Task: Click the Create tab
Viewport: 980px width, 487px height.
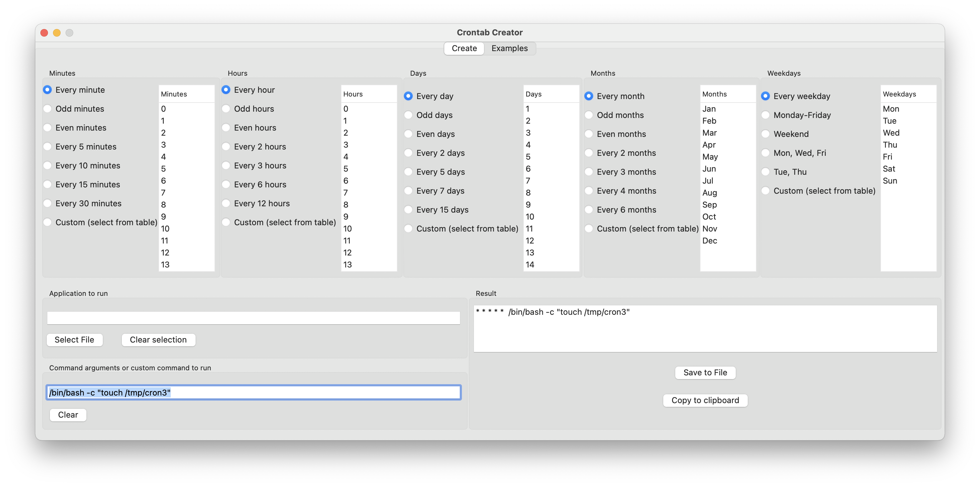Action: [x=464, y=48]
